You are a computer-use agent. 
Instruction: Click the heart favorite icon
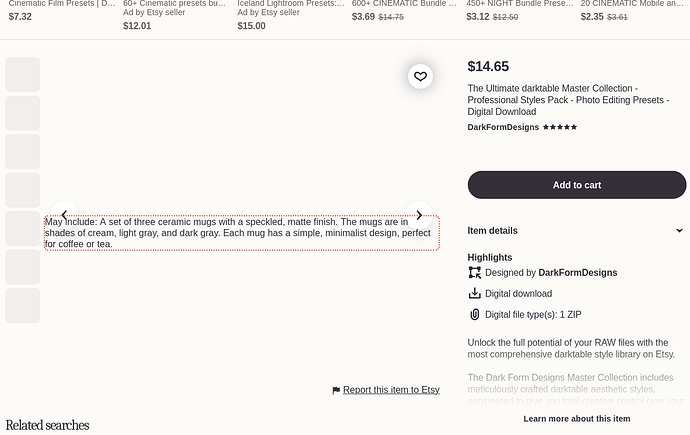tap(420, 77)
